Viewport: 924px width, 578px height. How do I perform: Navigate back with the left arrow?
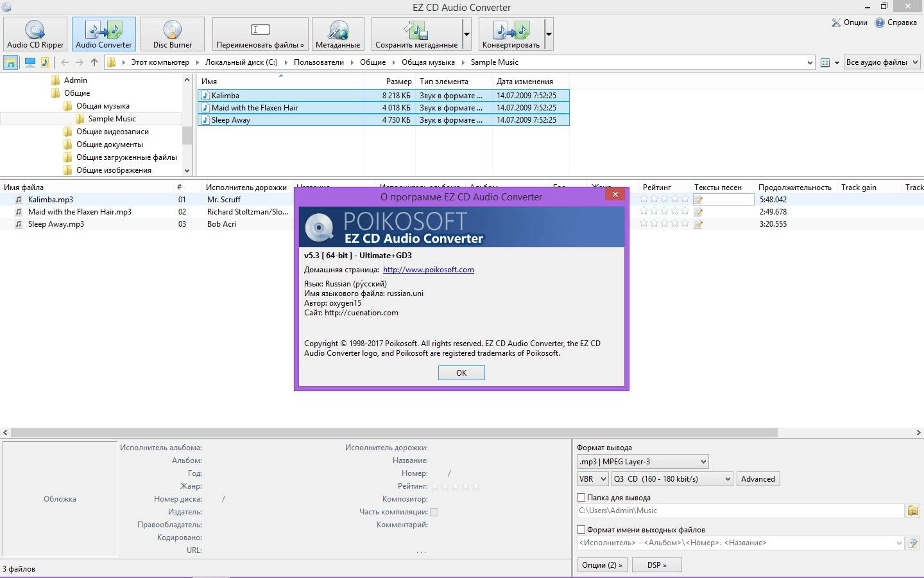tap(65, 62)
